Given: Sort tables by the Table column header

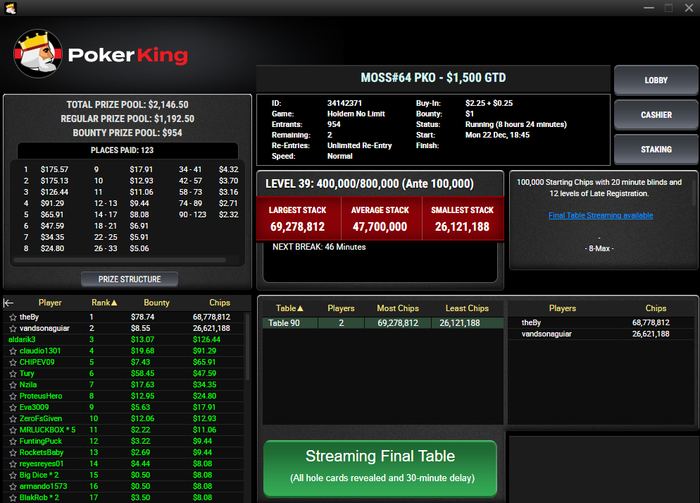Looking at the screenshot, I should (x=289, y=308).
